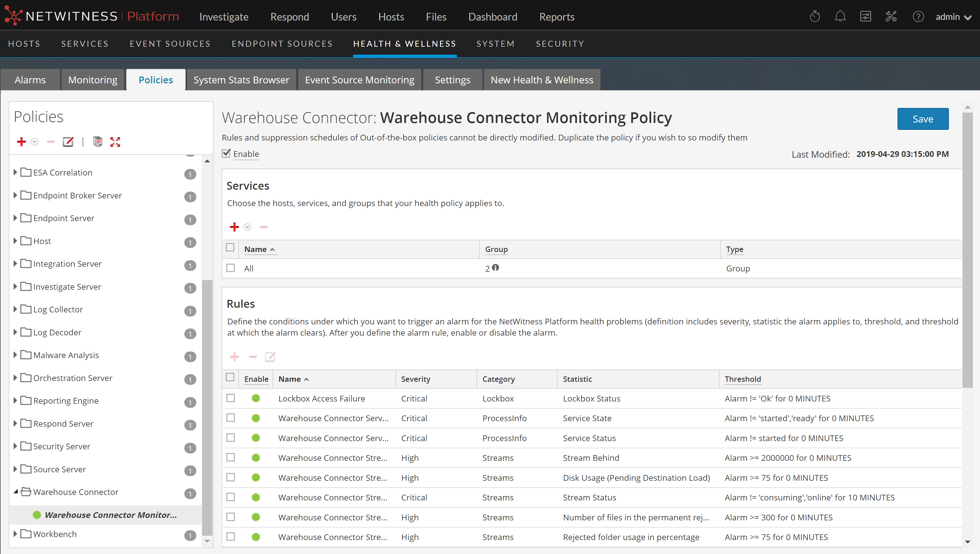The image size is (980, 554).
Task: Sort rules by Severity column header
Action: [x=415, y=379]
